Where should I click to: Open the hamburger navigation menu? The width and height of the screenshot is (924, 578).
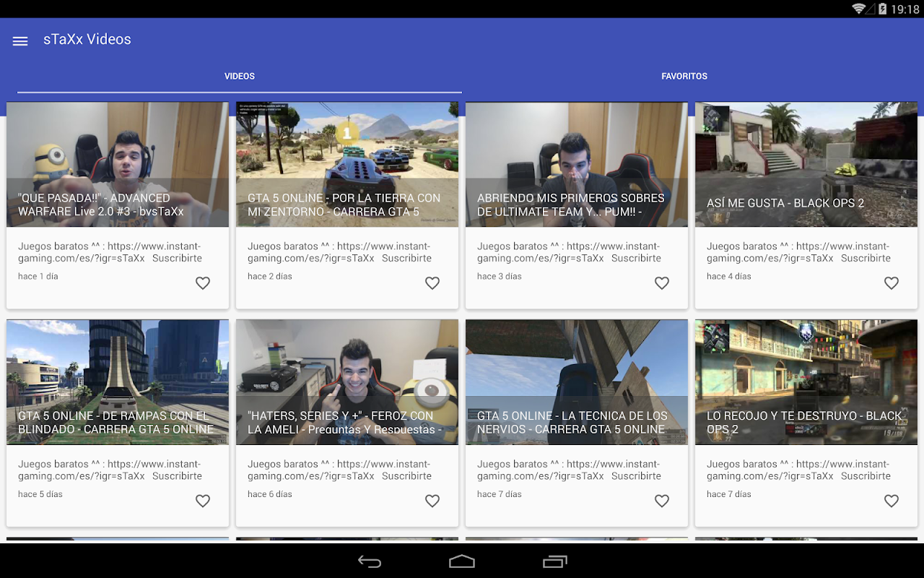tap(20, 41)
